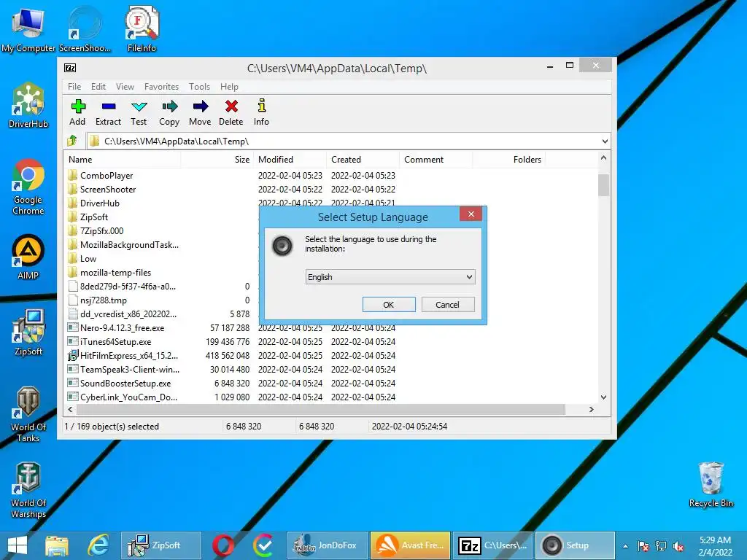Screen dimensions: 747x560
Task: Open the 7-Zip window system menu icon
Action: (x=70, y=68)
